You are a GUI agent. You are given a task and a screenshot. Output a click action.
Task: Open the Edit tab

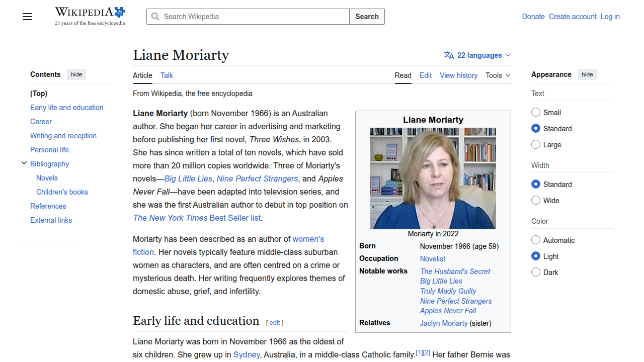426,75
